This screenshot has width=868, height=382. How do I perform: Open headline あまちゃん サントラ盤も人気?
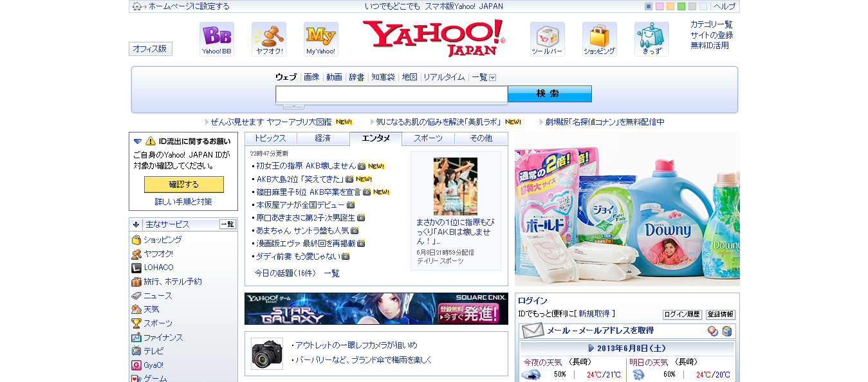[x=302, y=230]
